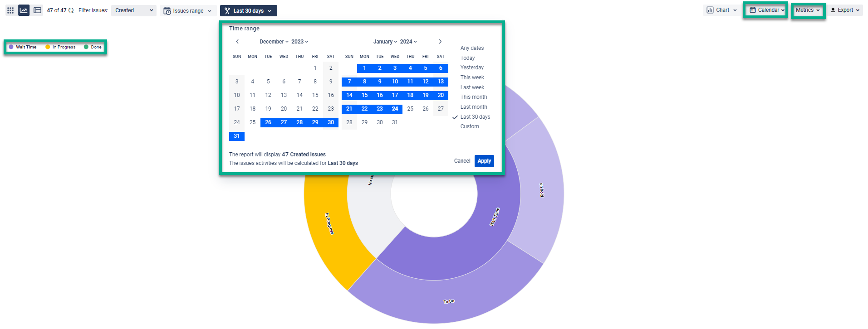Pick December 1 in the calendar
Screen dimensions: 868x329
coord(315,68)
